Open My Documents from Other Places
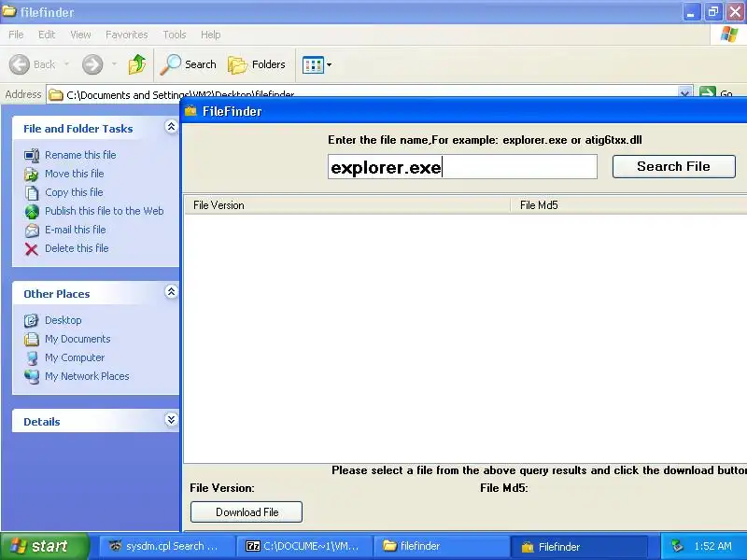The width and height of the screenshot is (747, 560). (78, 339)
